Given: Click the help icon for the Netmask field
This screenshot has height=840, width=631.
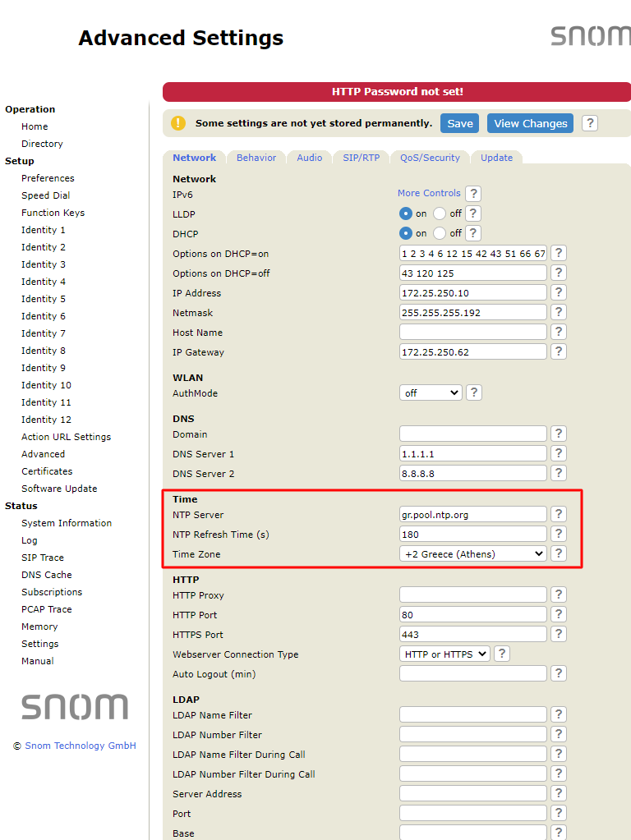Looking at the screenshot, I should (558, 313).
